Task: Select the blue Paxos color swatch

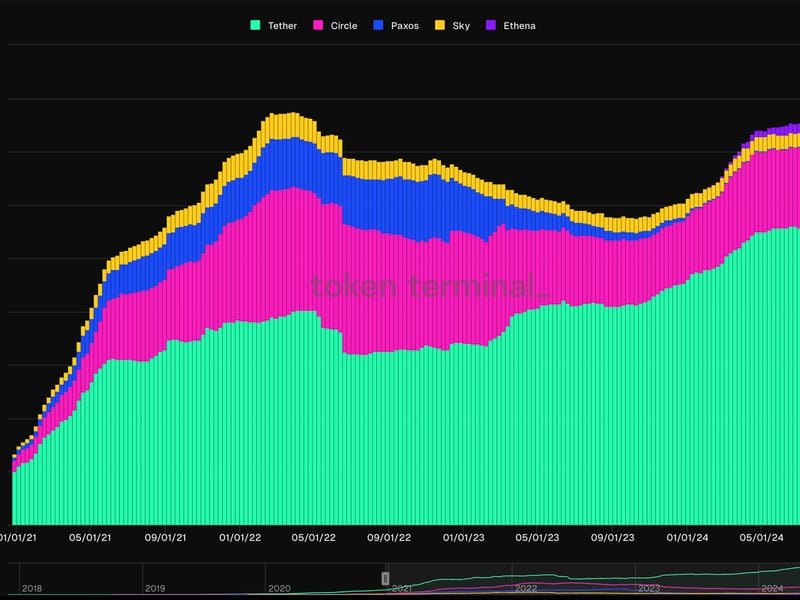Action: pos(378,25)
